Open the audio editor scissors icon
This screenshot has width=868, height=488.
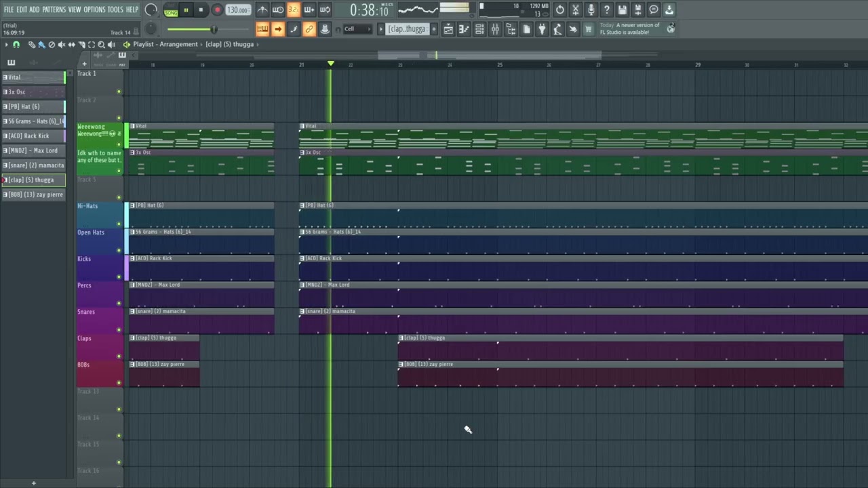tap(576, 9)
